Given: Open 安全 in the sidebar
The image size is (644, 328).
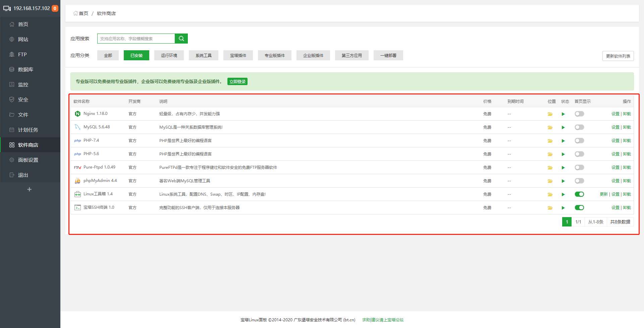Looking at the screenshot, I should pyautogui.click(x=30, y=100).
